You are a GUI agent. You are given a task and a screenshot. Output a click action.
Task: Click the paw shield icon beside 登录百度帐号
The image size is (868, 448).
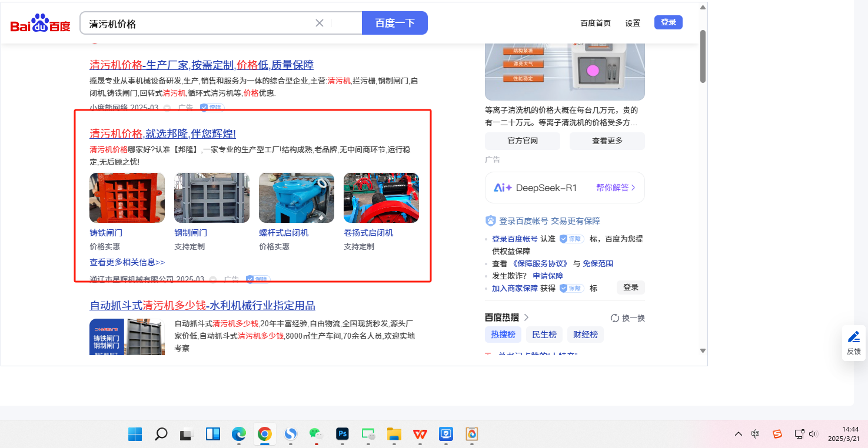[491, 221]
